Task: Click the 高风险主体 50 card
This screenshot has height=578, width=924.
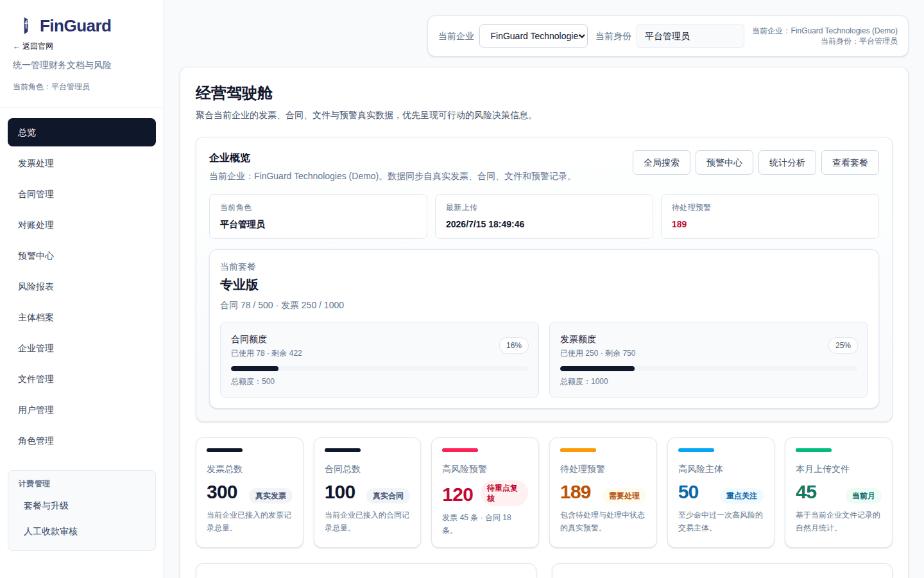Action: (x=721, y=493)
